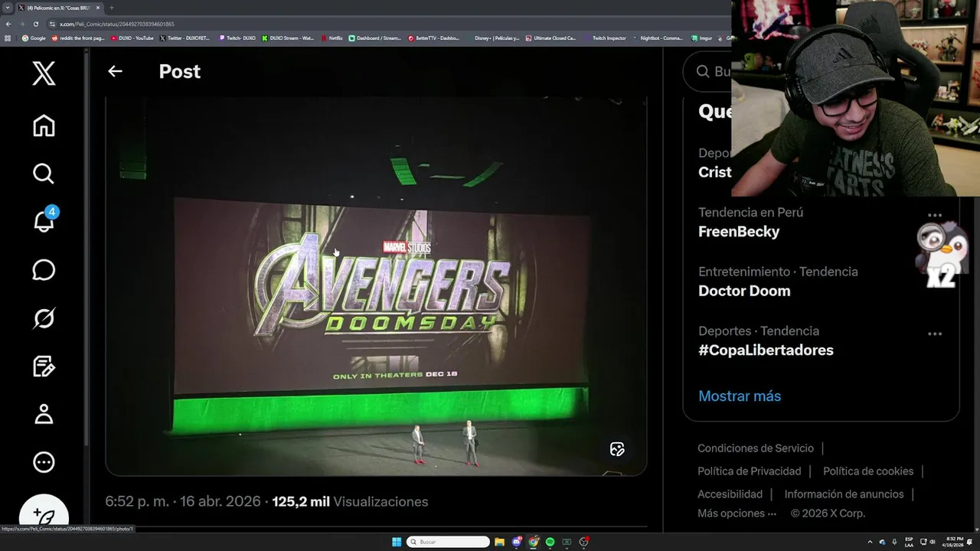Click the browser Forward arrow
980x551 pixels.
pos(21,24)
